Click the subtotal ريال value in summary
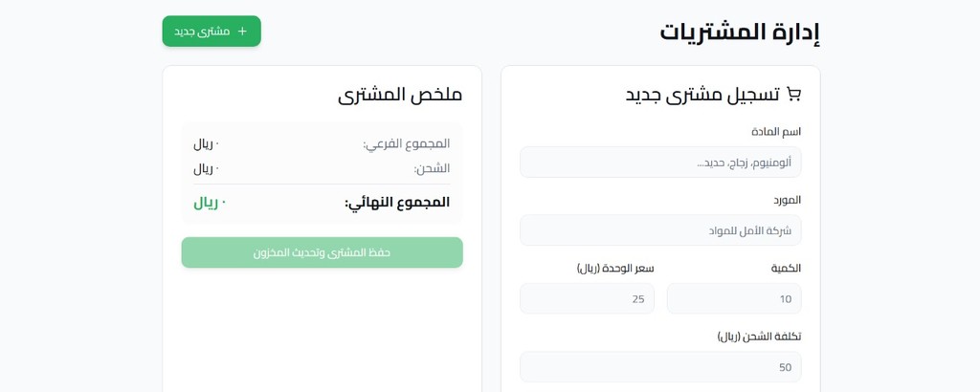This screenshot has height=392, width=980. (206, 143)
